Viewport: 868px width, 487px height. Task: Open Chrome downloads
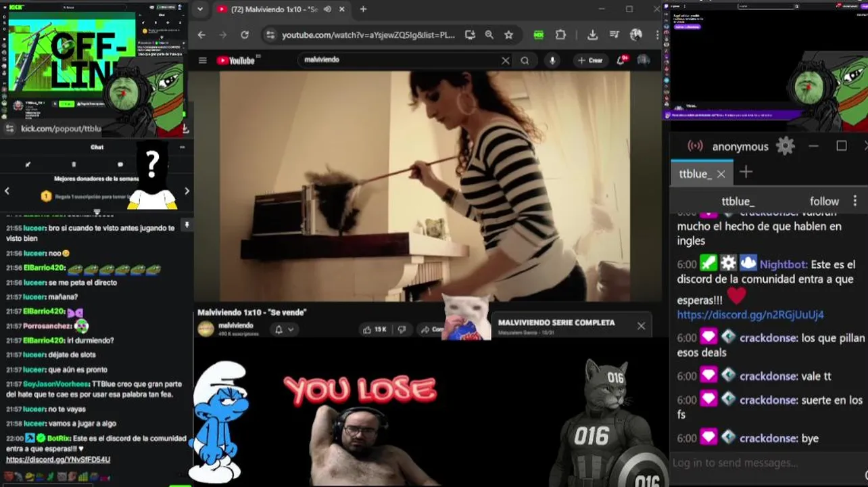point(592,35)
